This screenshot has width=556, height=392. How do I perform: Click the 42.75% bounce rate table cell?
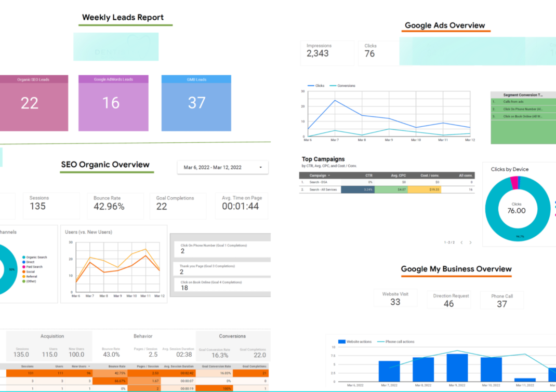110,373
